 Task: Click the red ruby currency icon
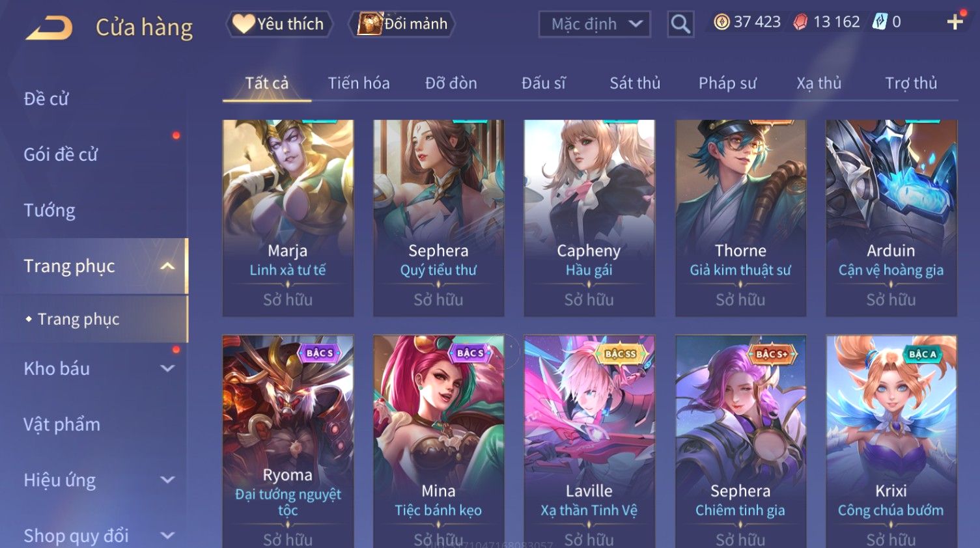click(x=800, y=22)
